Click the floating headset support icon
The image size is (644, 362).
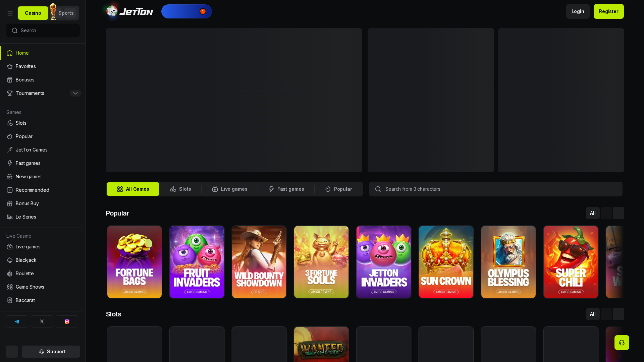click(622, 343)
